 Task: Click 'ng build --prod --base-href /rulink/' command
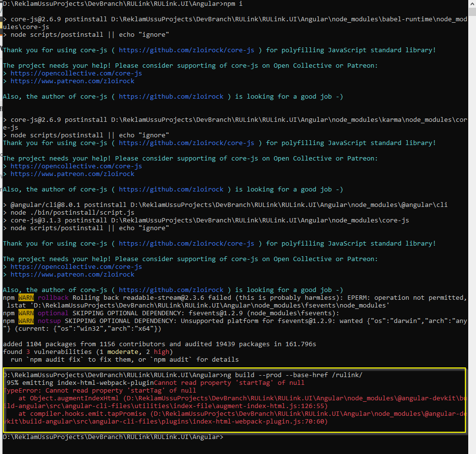[x=293, y=375]
